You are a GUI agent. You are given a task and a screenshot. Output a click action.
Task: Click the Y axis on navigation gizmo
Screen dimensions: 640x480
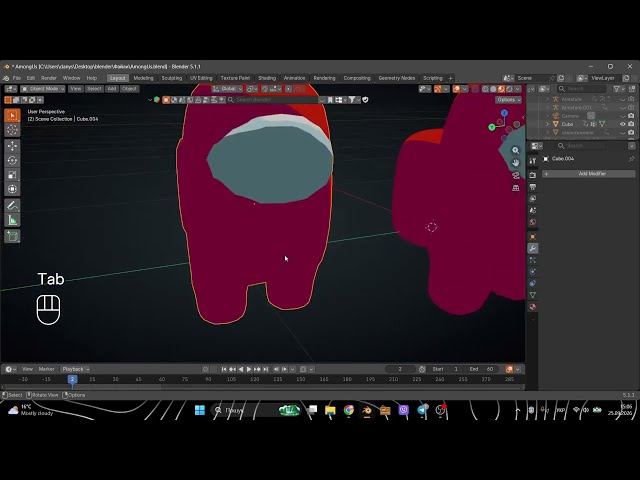492,127
